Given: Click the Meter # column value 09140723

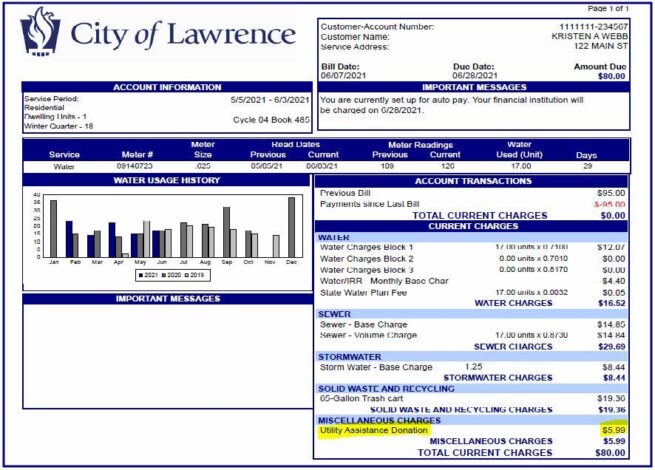Looking at the screenshot, I should tap(135, 166).
